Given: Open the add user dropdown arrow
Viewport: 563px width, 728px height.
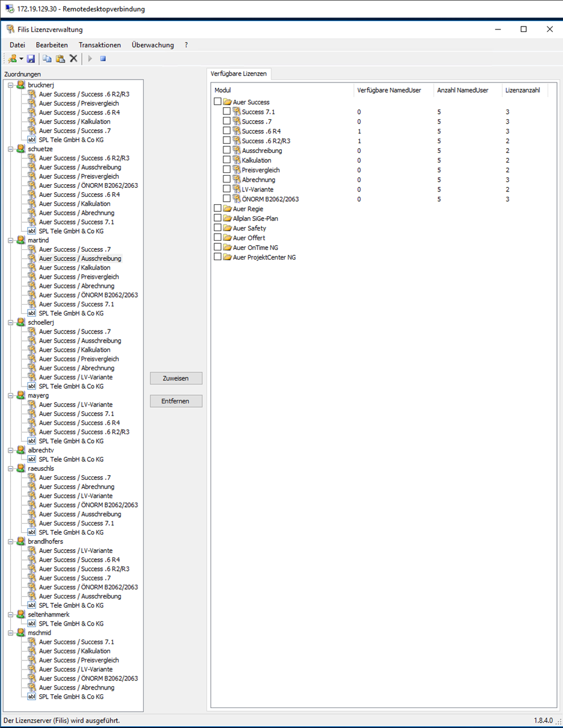Looking at the screenshot, I should pos(21,59).
